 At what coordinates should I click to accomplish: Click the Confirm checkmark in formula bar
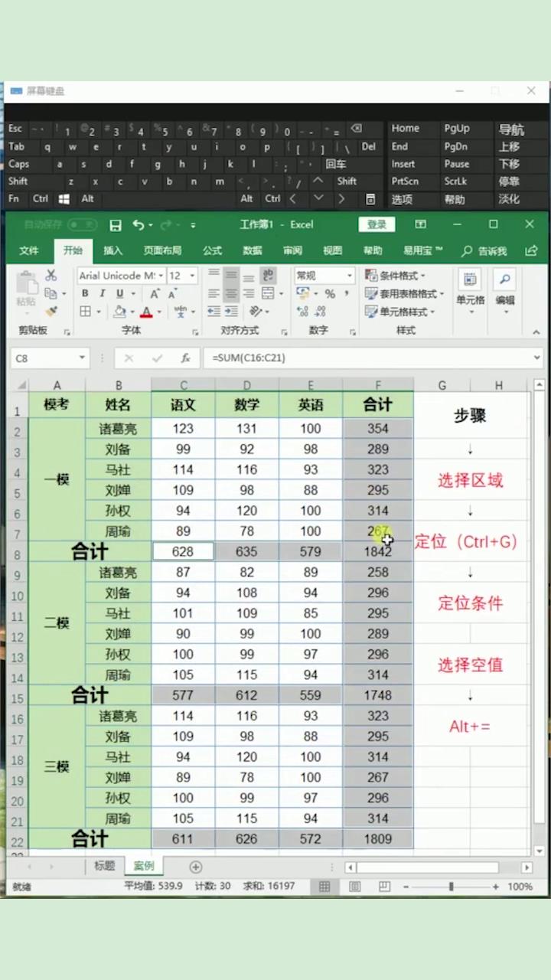pos(157,358)
